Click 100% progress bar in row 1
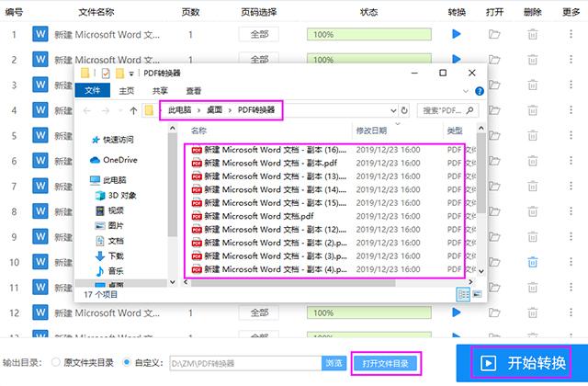The image size is (588, 386). click(x=369, y=35)
